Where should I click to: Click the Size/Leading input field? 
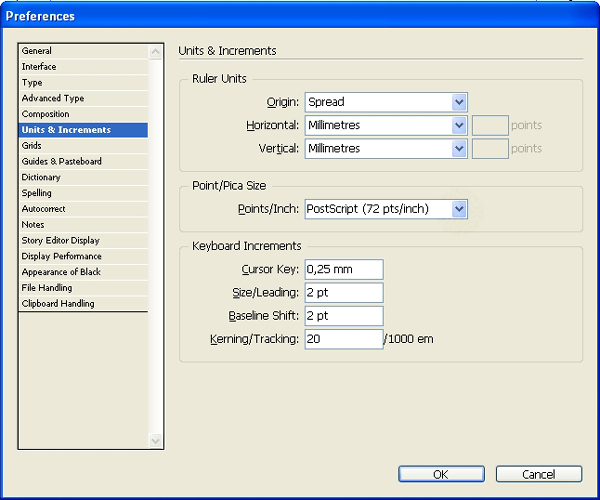click(344, 293)
